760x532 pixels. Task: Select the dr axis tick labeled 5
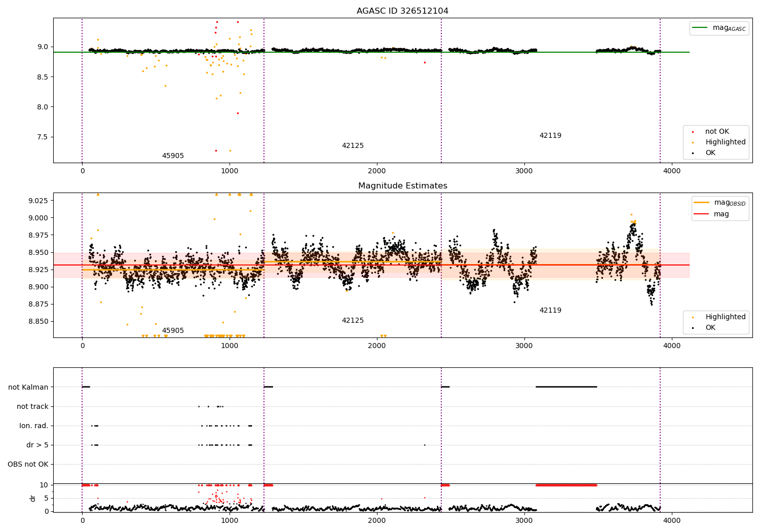46,498
